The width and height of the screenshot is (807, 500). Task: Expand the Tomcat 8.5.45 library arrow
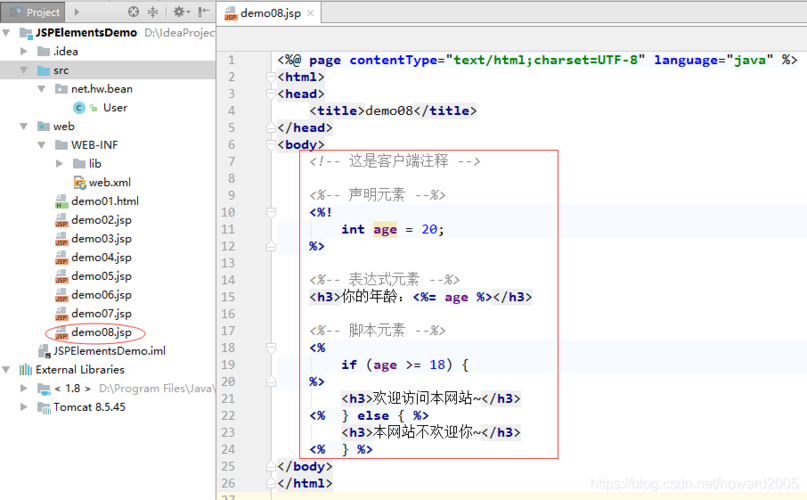[x=24, y=407]
